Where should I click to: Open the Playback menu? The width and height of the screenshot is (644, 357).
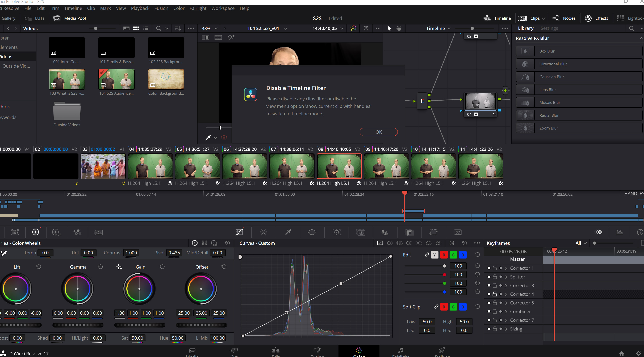tap(140, 8)
